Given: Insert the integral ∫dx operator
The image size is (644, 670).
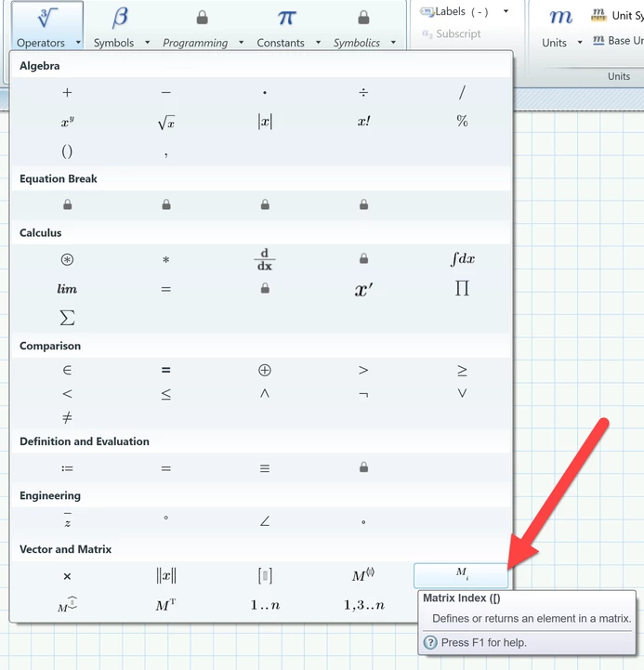Looking at the screenshot, I should [463, 259].
